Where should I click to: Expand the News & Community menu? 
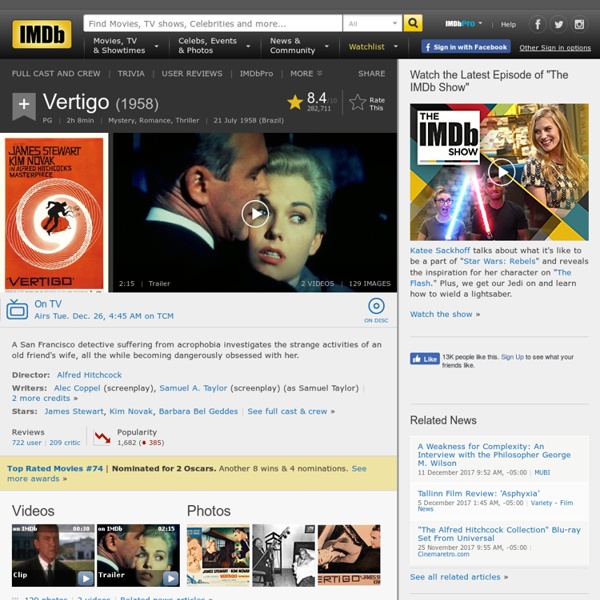click(x=299, y=46)
